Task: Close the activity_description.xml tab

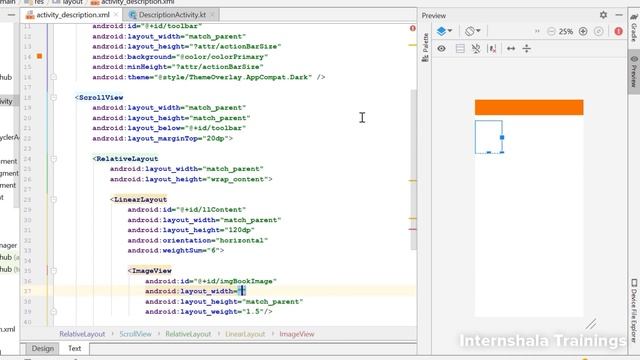Action: click(x=116, y=15)
